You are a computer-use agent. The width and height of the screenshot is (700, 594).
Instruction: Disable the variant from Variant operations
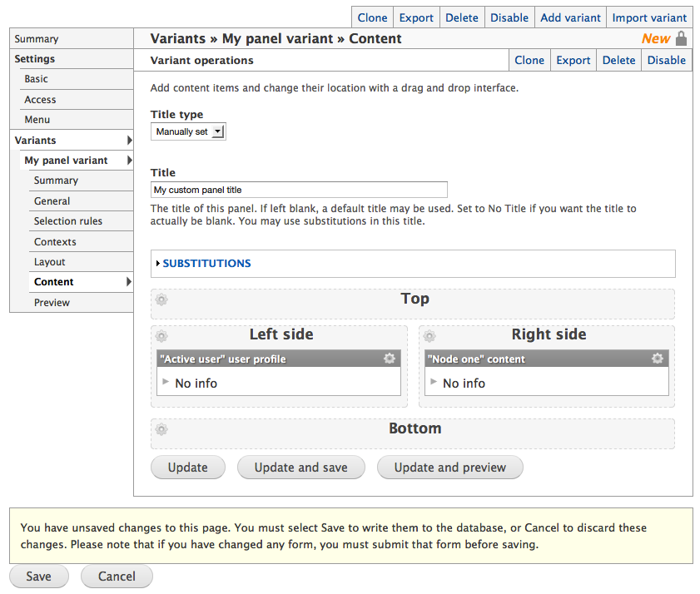click(667, 60)
